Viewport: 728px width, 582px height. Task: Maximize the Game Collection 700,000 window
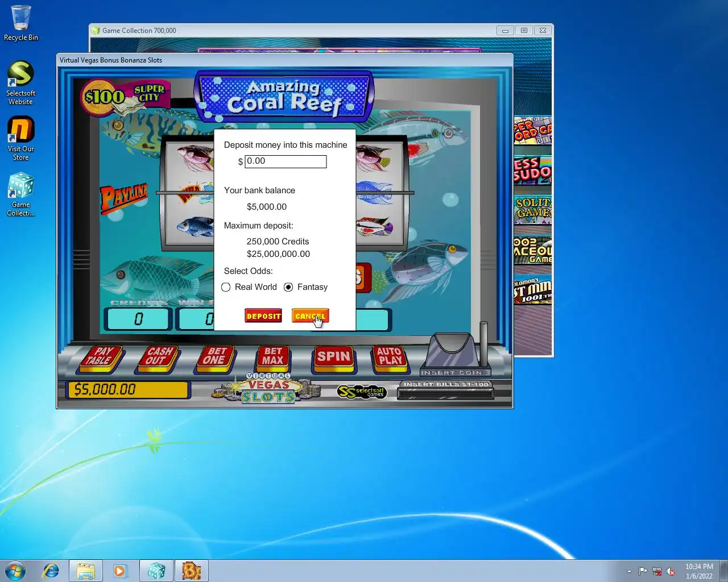[524, 31]
